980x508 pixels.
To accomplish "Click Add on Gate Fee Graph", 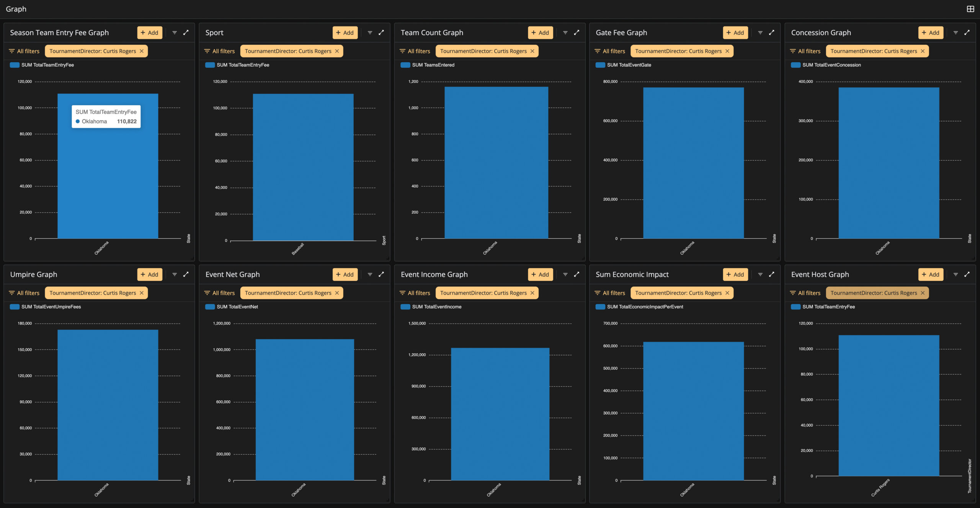I will click(735, 33).
